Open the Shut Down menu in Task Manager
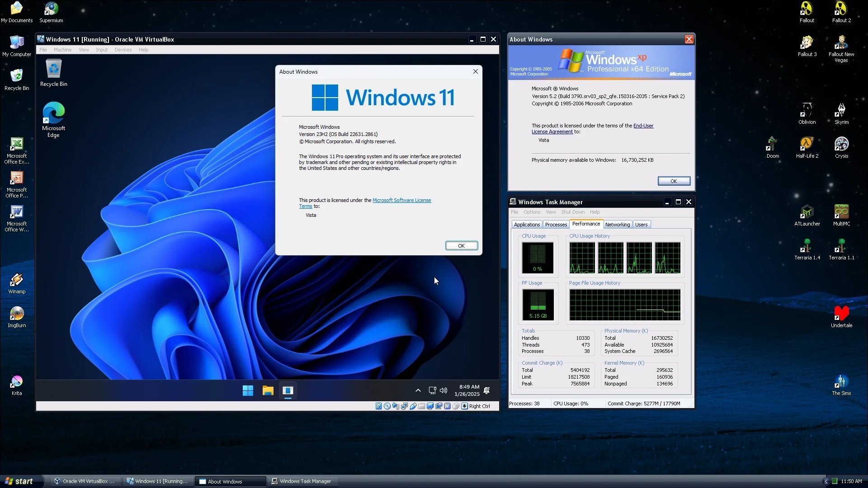868x488 pixels. pyautogui.click(x=572, y=212)
